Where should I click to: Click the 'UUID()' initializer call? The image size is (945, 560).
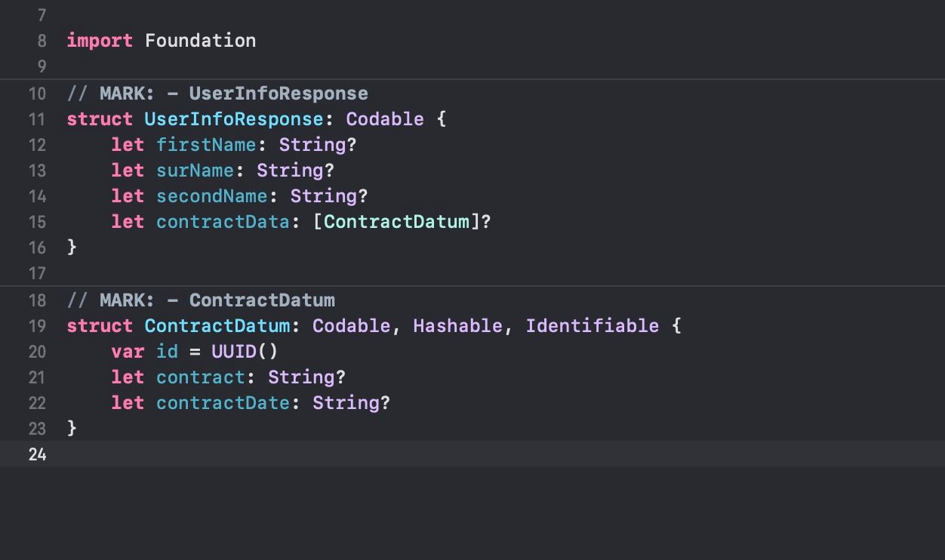click(245, 352)
